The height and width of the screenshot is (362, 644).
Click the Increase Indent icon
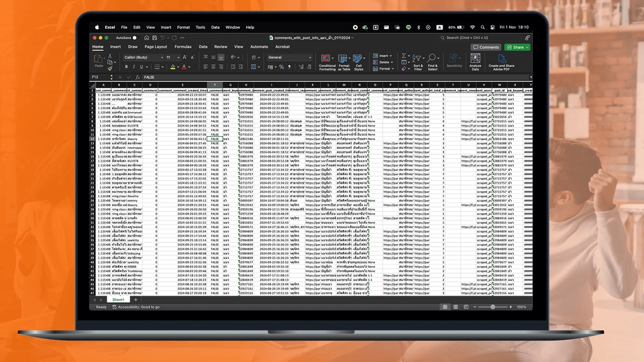coord(241,67)
